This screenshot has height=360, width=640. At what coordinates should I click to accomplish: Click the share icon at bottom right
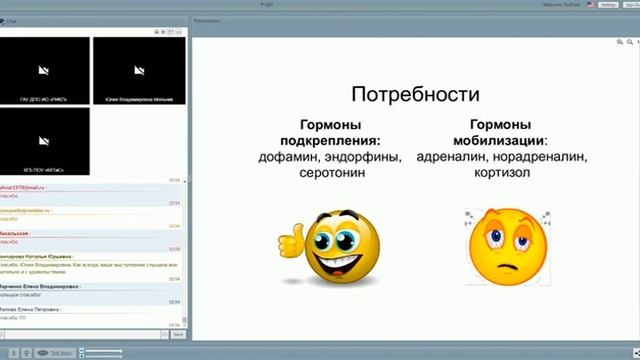(636, 353)
